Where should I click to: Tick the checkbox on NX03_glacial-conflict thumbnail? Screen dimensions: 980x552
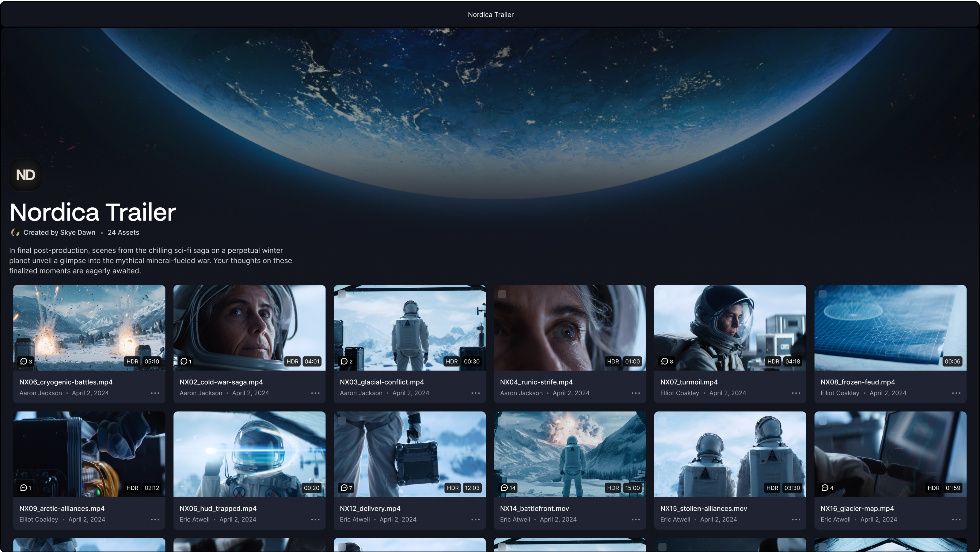(342, 294)
